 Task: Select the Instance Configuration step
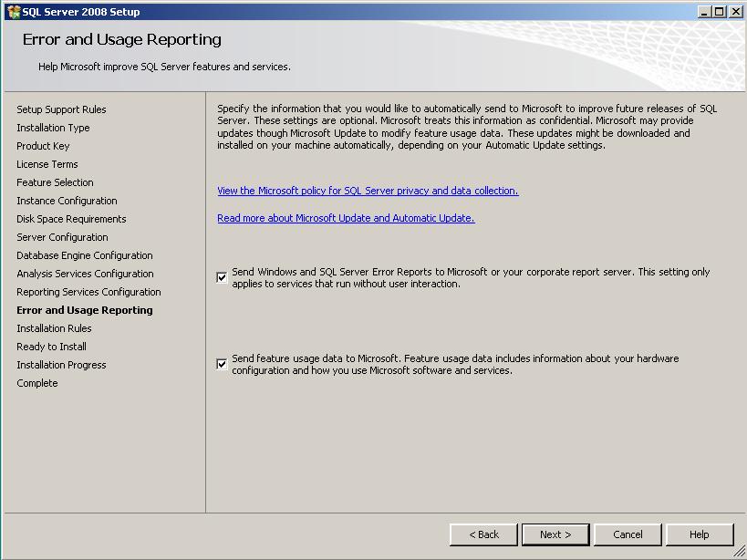coord(67,201)
